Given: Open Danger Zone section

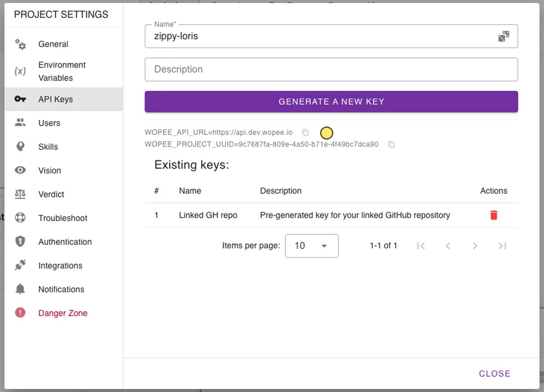Looking at the screenshot, I should (64, 313).
